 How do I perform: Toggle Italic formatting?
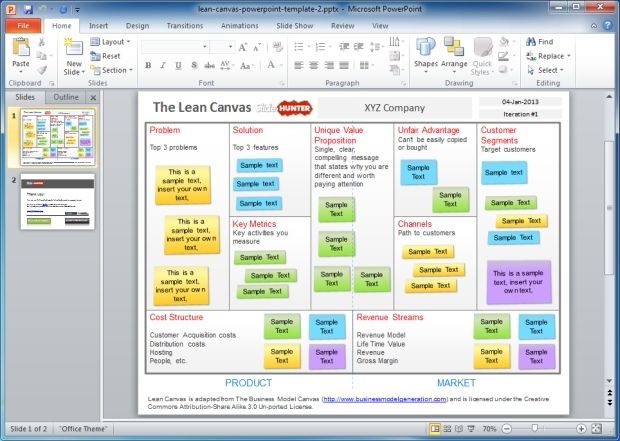pos(163,65)
